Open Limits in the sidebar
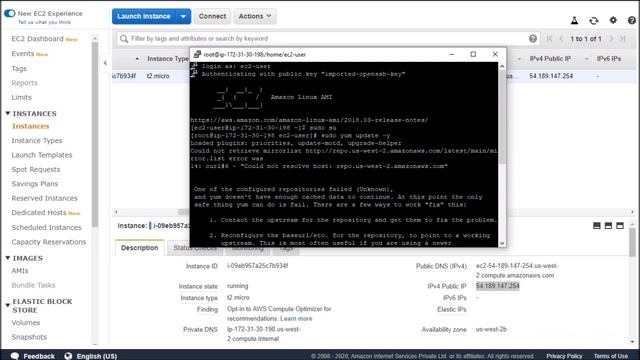 22,97
